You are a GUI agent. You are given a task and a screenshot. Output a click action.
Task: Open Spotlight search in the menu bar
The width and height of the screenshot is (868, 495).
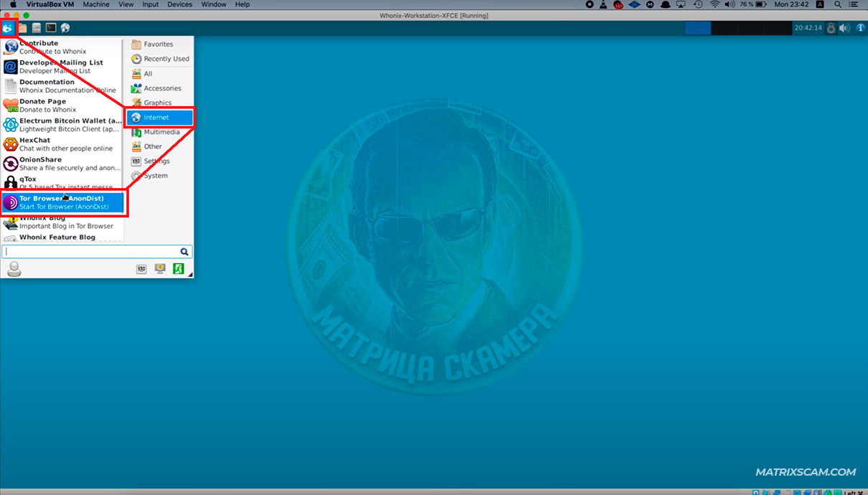tap(839, 4)
